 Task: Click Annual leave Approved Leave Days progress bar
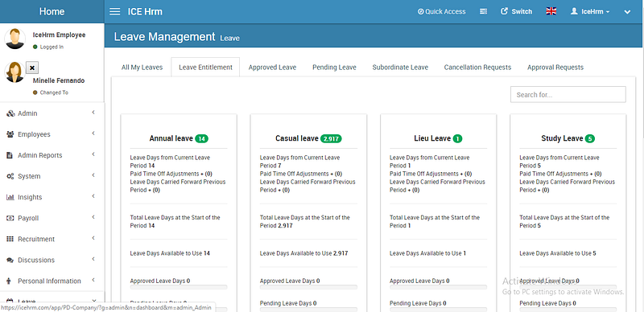(179, 287)
